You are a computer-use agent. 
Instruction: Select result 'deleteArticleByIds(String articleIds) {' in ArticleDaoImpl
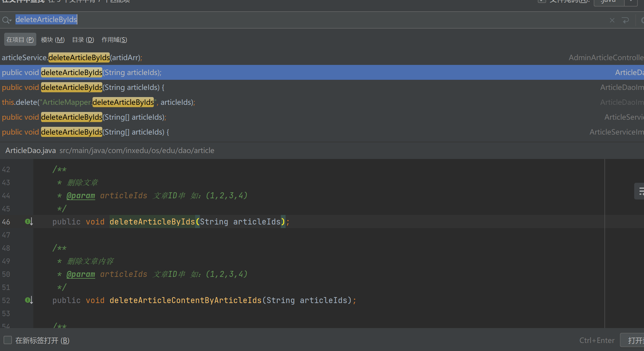coord(322,87)
